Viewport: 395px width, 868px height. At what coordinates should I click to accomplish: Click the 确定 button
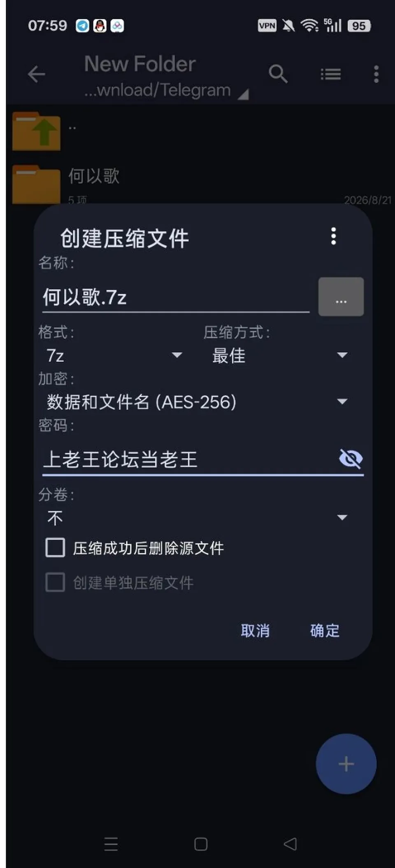325,630
